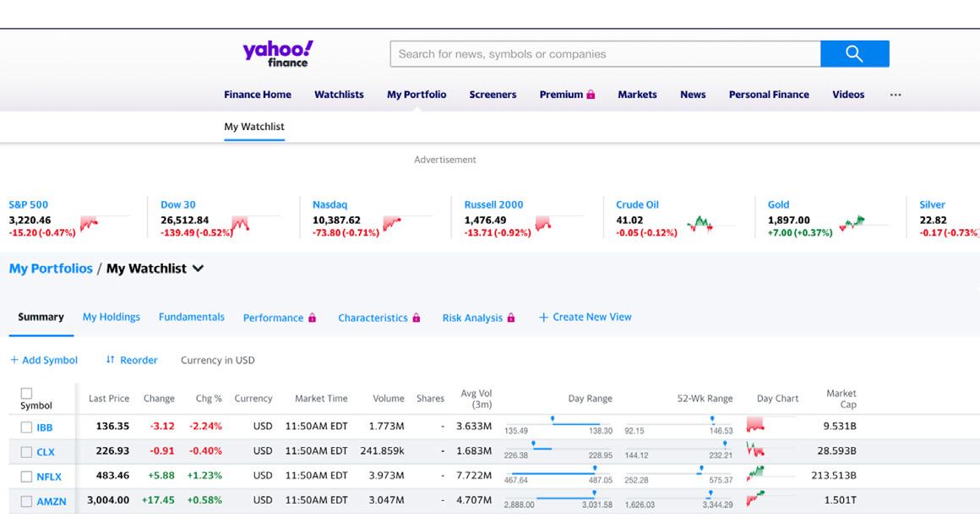980x523 pixels.
Task: Click the My Portfolios breadcrumb link
Action: coord(51,269)
